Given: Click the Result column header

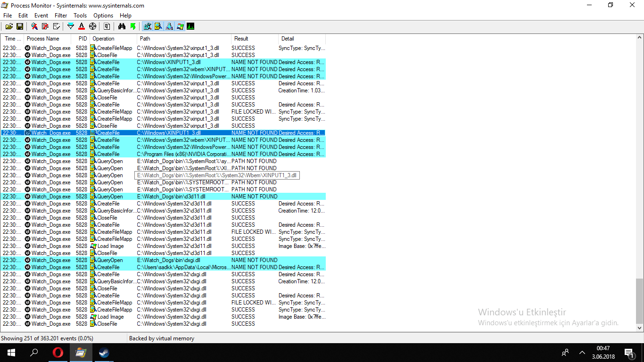Looking at the screenshot, I should [255, 39].
